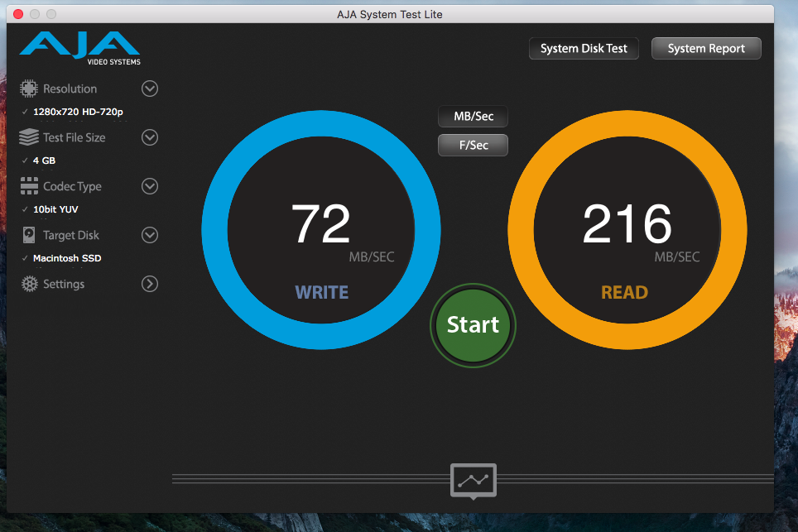Expand the Codec Type dropdown arrow
This screenshot has height=532, width=798.
point(150,186)
